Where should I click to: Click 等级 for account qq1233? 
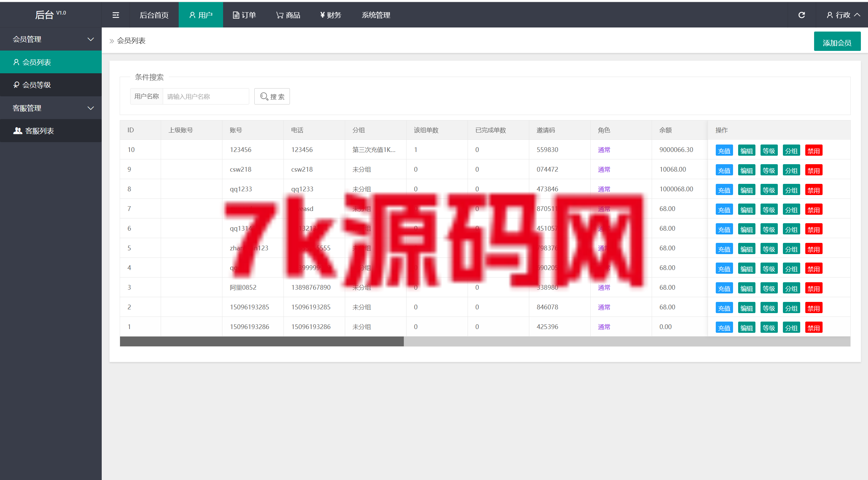pyautogui.click(x=769, y=190)
